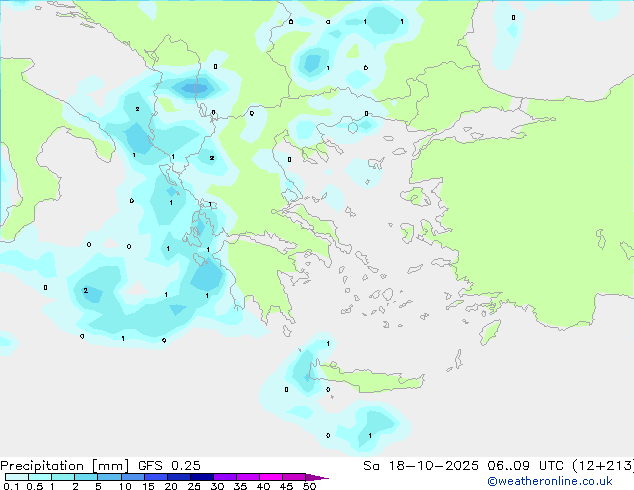Click the 10 mm blue legend swatch
The image size is (634, 490).
click(x=132, y=477)
